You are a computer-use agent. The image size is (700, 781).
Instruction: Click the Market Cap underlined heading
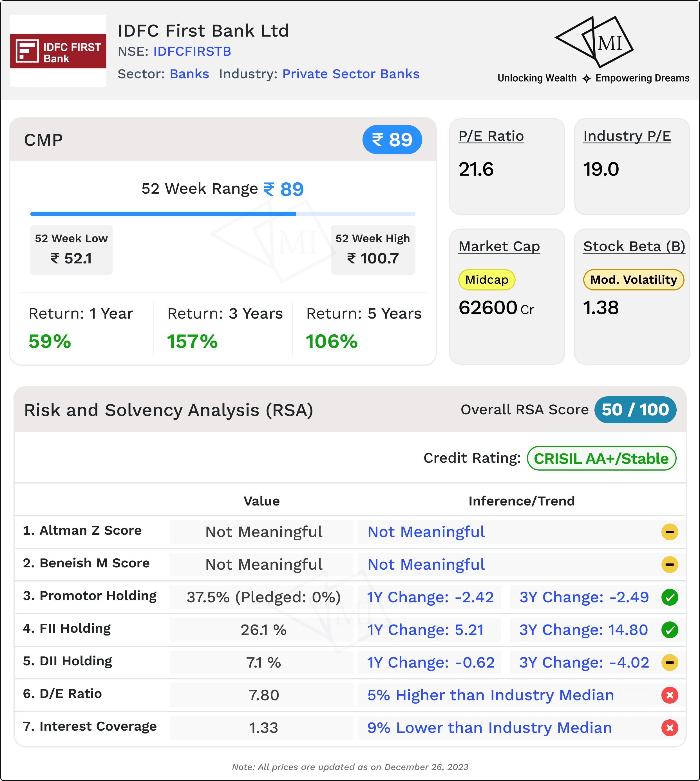[x=499, y=247]
